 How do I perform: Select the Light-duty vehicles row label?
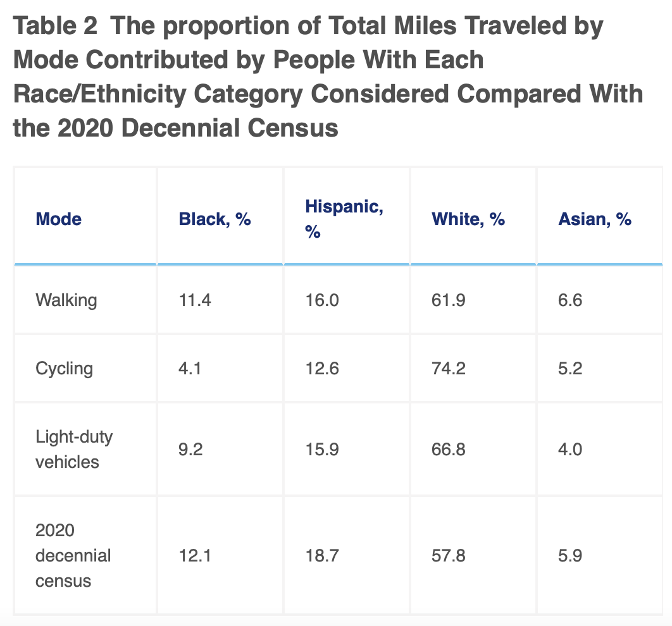point(67,450)
